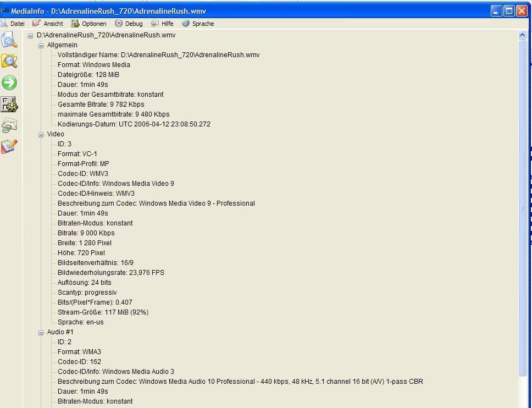The width and height of the screenshot is (532, 408).
Task: Open the Datei menu
Action: tap(17, 24)
